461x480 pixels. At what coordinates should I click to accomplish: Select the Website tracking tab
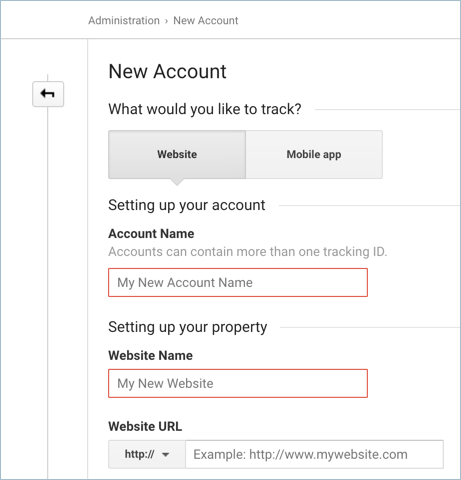pyautogui.click(x=177, y=154)
